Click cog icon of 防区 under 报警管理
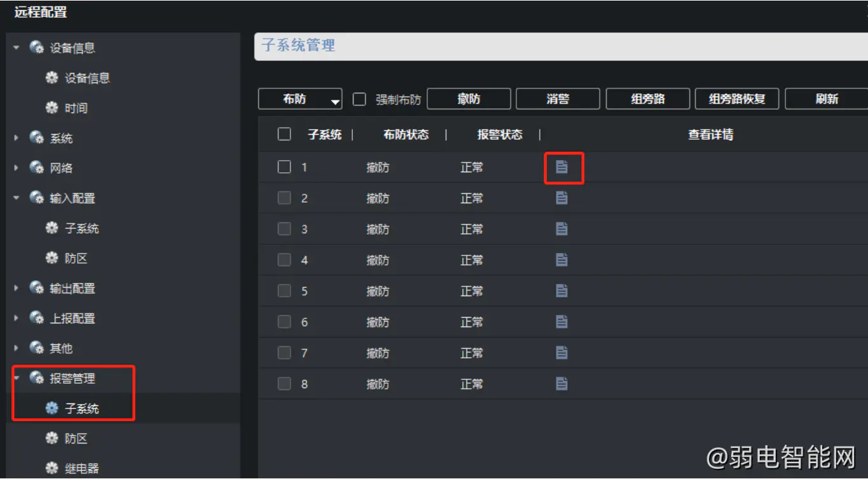Screen dimensions: 868x479 click(52, 438)
